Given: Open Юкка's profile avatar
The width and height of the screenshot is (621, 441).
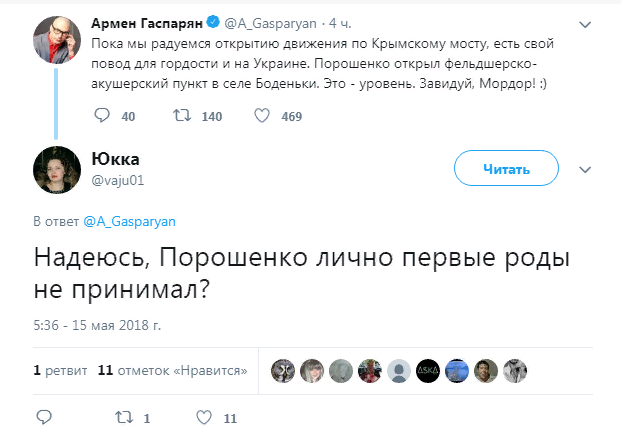Looking at the screenshot, I should (x=58, y=169).
